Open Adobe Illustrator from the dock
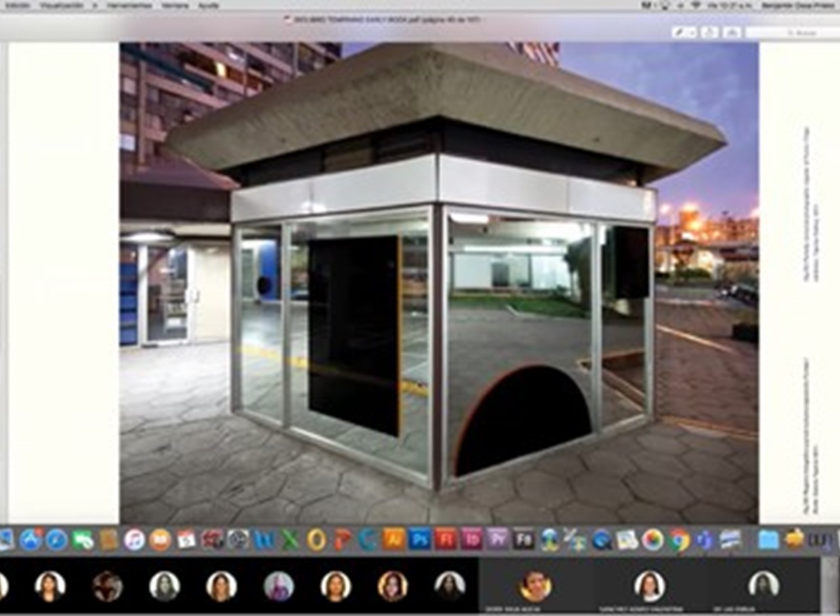840x616 pixels. coord(394,540)
